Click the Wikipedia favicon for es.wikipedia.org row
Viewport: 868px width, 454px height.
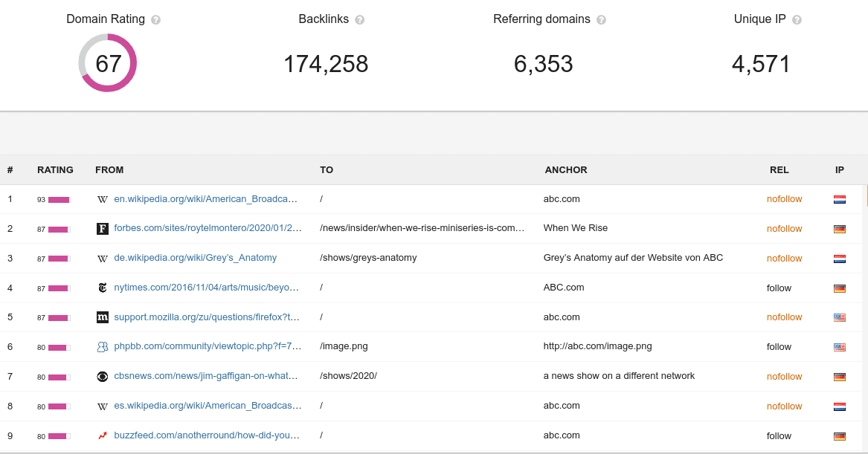(103, 406)
